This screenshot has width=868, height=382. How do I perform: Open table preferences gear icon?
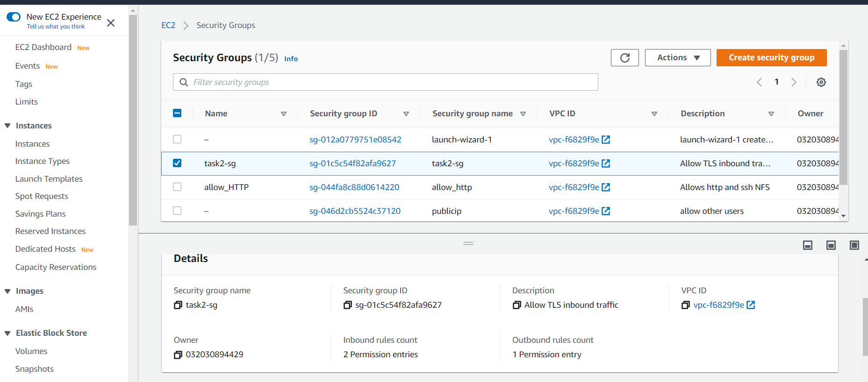(x=821, y=82)
